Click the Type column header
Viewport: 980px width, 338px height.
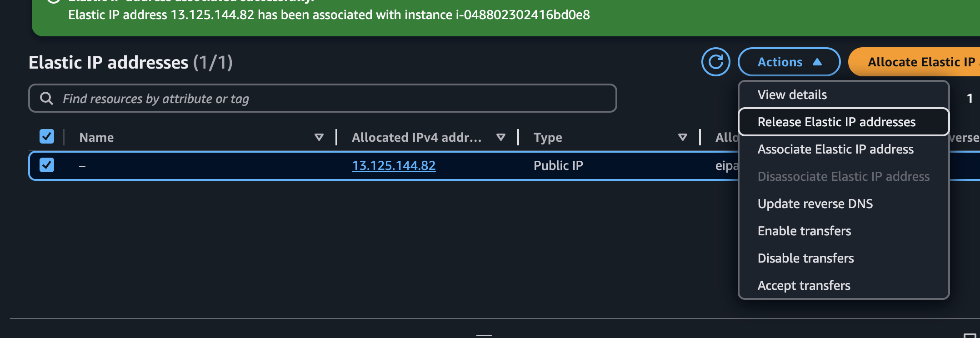(x=548, y=137)
